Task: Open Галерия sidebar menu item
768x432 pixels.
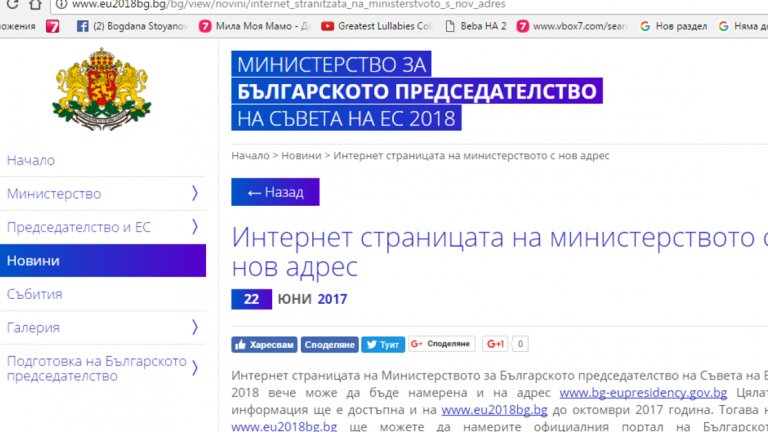Action: click(33, 327)
